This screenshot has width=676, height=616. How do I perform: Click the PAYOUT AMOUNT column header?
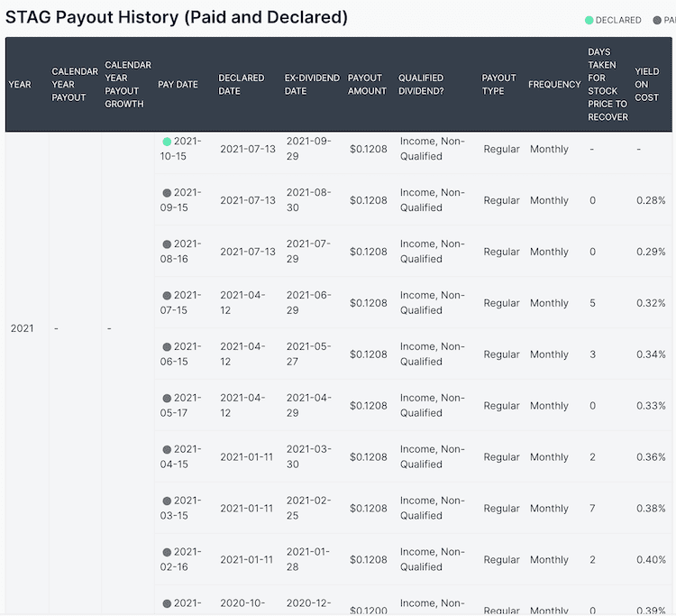coord(367,85)
